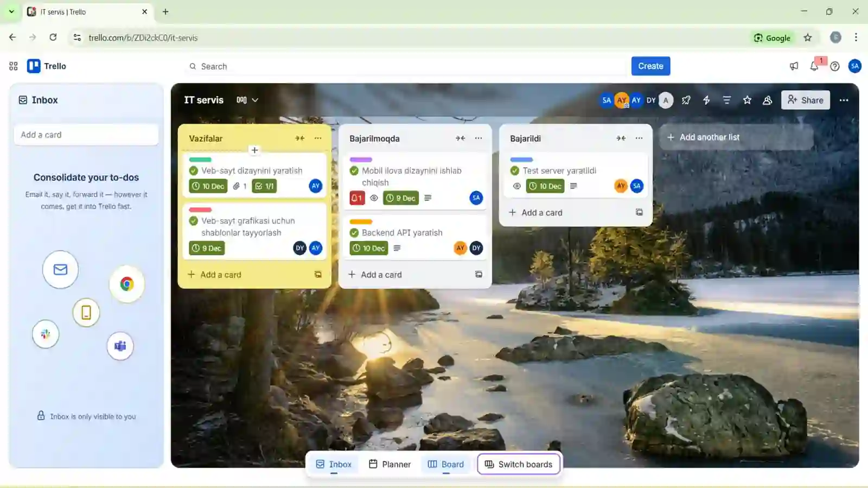Open the notifications bell
Image resolution: width=868 pixels, height=488 pixels.
coord(814,66)
